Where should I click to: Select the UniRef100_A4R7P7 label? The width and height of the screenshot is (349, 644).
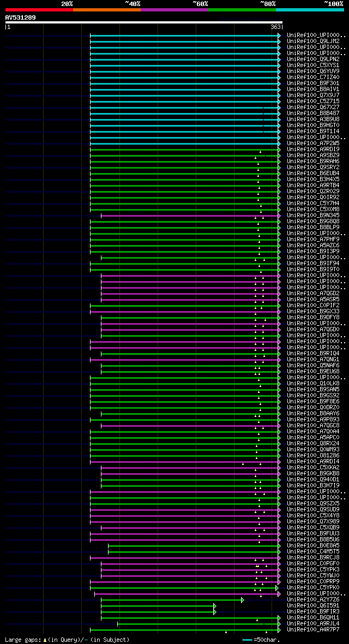pyautogui.click(x=313, y=630)
